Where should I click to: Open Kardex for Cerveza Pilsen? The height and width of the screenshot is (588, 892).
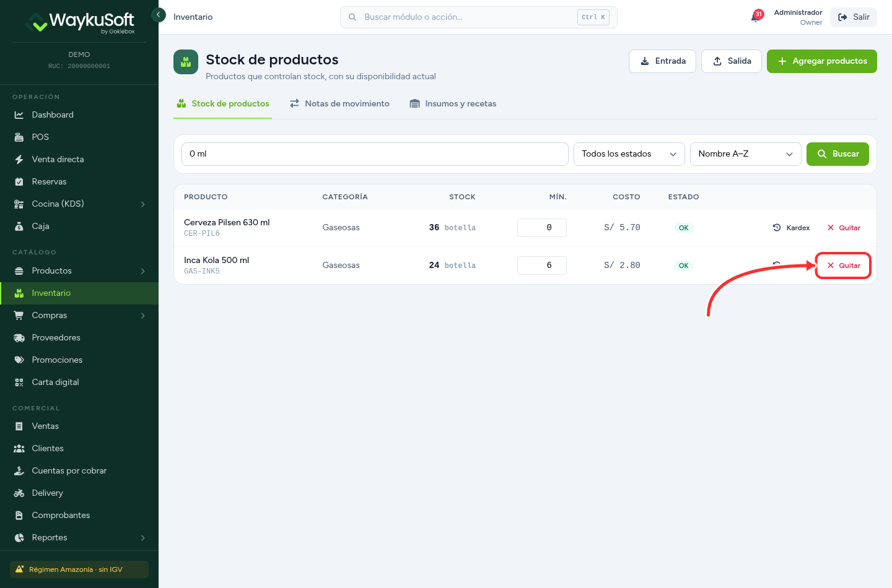click(x=791, y=228)
